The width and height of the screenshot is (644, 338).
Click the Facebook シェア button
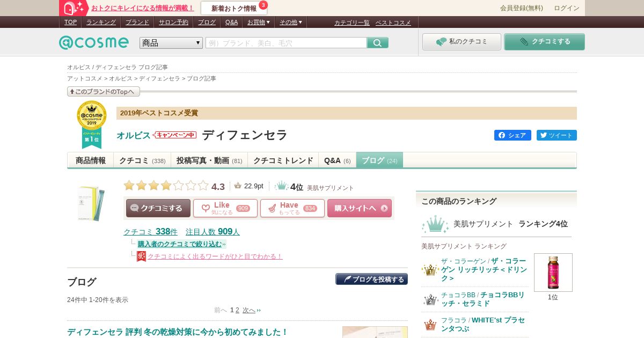pyautogui.click(x=513, y=135)
